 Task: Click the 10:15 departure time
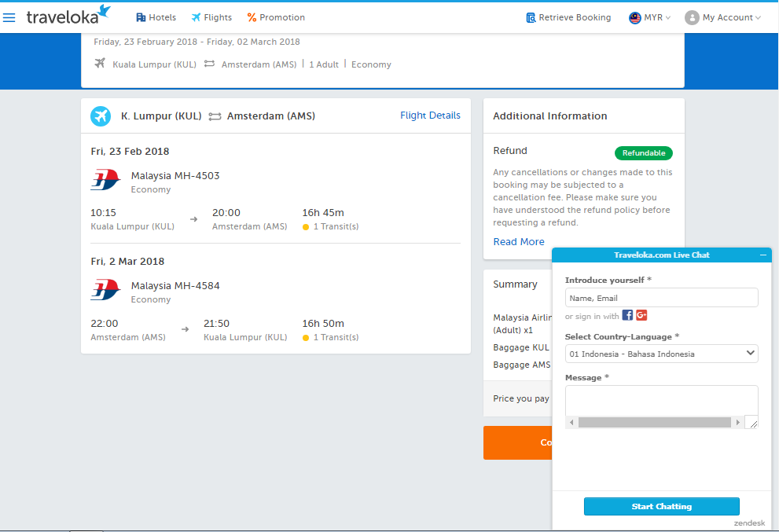click(103, 213)
